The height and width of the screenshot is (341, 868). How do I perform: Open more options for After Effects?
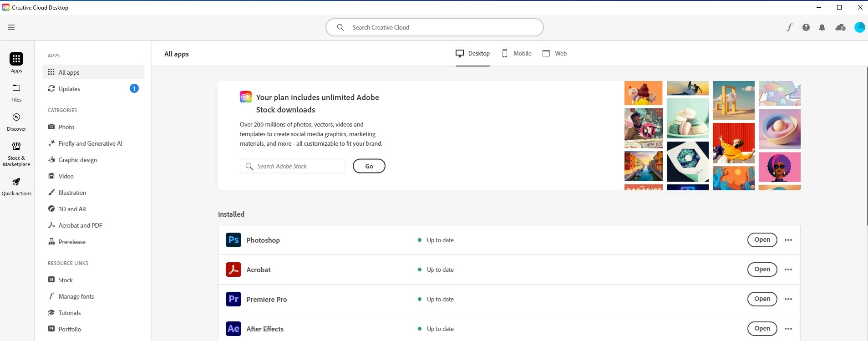point(788,329)
